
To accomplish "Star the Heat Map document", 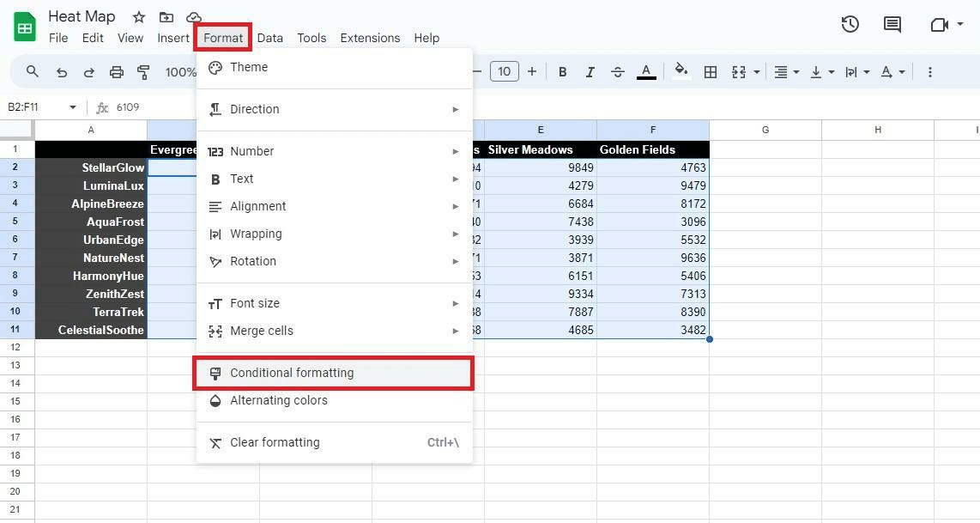I will 139,17.
